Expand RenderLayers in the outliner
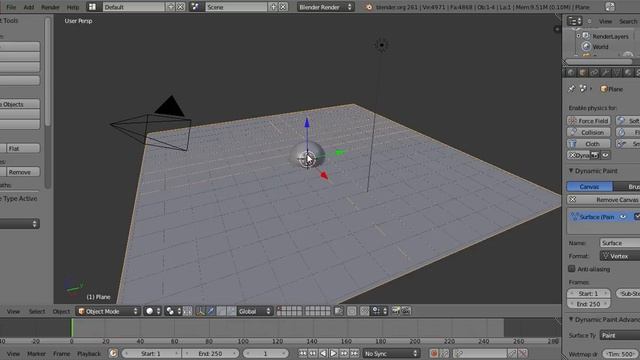This screenshot has height=360, width=640. tap(578, 36)
